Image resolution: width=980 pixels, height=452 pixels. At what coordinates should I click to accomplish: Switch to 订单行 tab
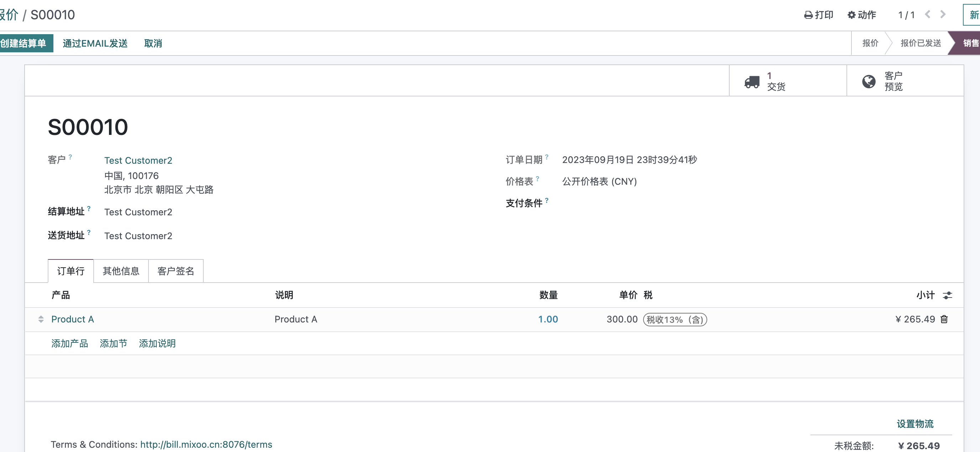(71, 271)
